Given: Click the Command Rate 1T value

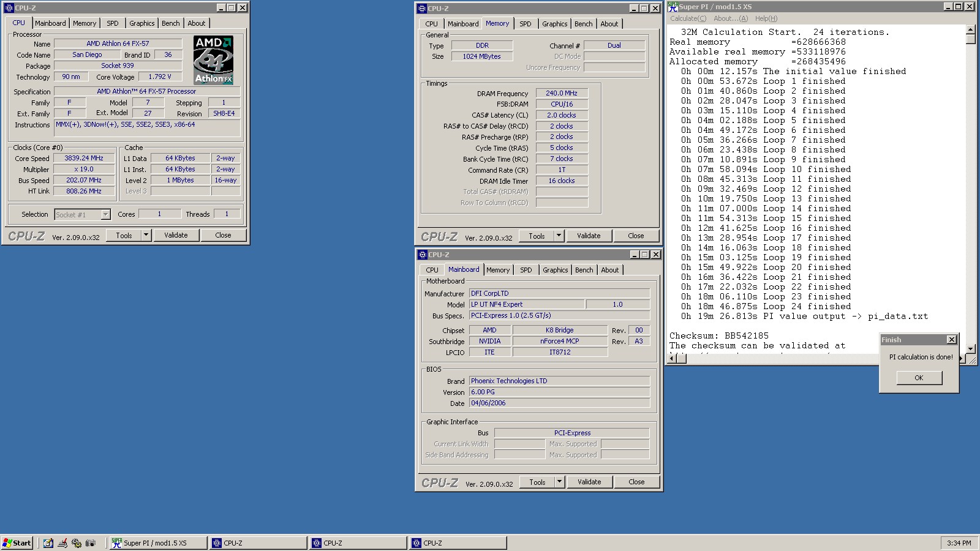Looking at the screenshot, I should click(562, 170).
